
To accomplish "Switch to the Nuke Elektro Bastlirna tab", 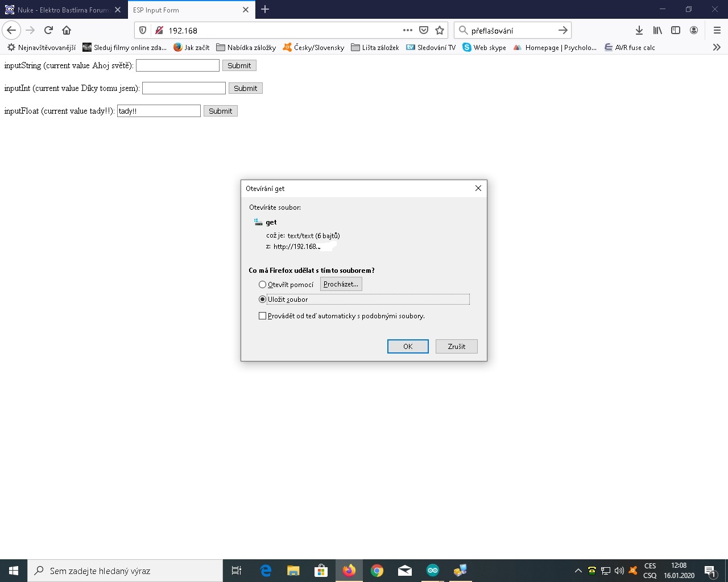I will (x=63, y=10).
